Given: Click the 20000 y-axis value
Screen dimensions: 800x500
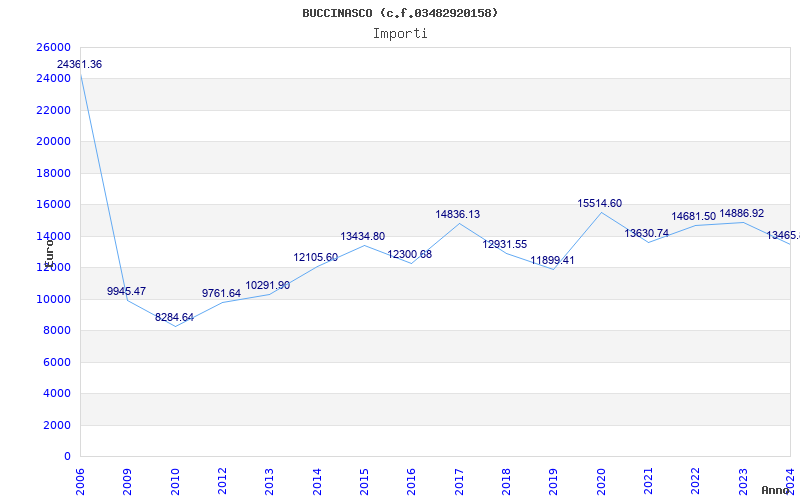Looking at the screenshot, I should click(53, 142).
